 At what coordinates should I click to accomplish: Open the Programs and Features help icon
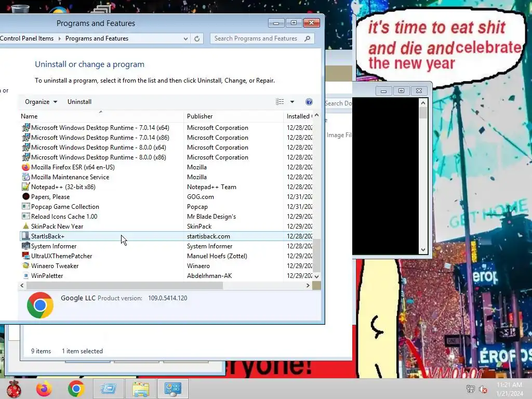pos(309,102)
